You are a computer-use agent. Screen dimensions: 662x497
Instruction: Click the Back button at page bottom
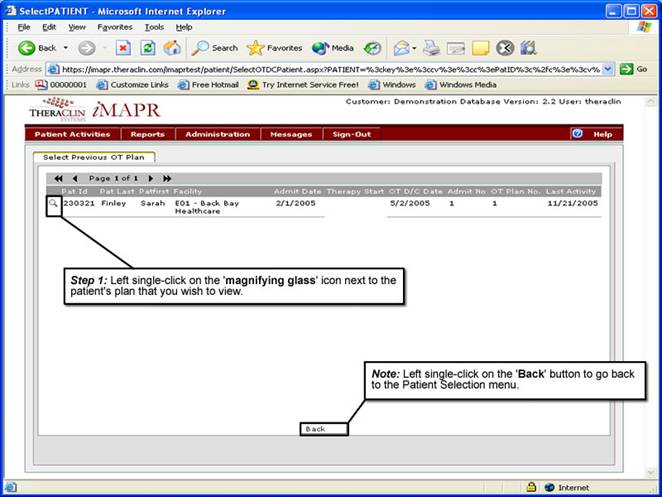[x=322, y=429]
